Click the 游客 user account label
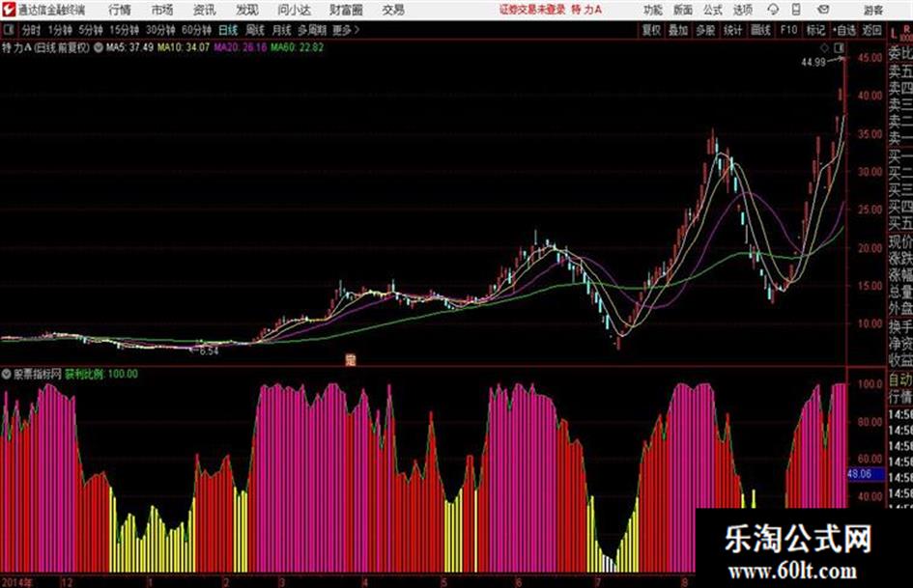The width and height of the screenshot is (913, 588). pos(872,10)
